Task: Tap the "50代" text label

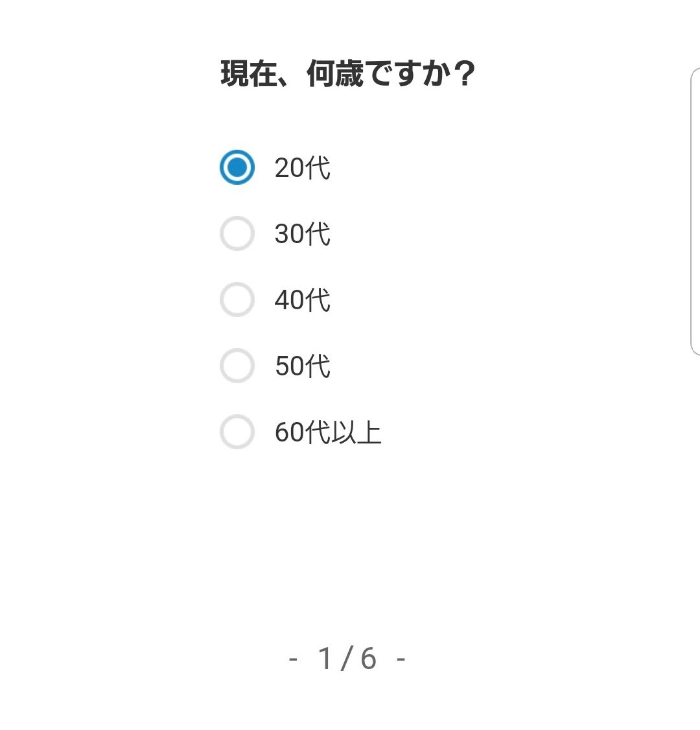Action: 303,366
